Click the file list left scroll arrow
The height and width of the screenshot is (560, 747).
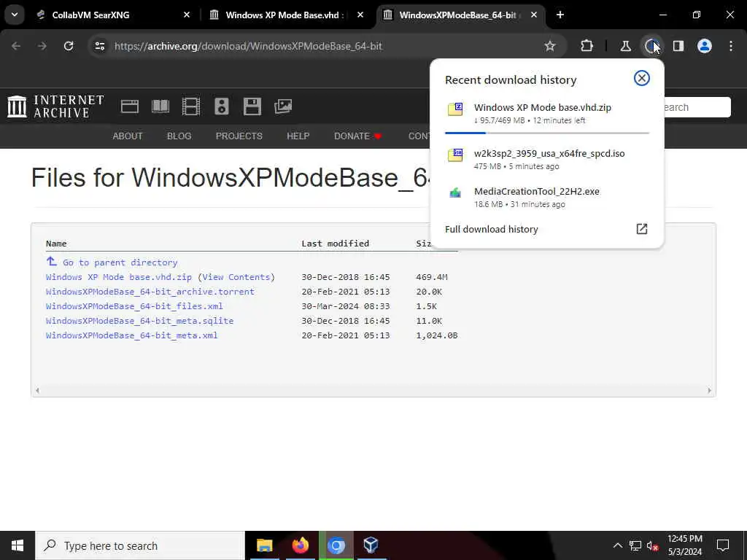click(x=37, y=391)
